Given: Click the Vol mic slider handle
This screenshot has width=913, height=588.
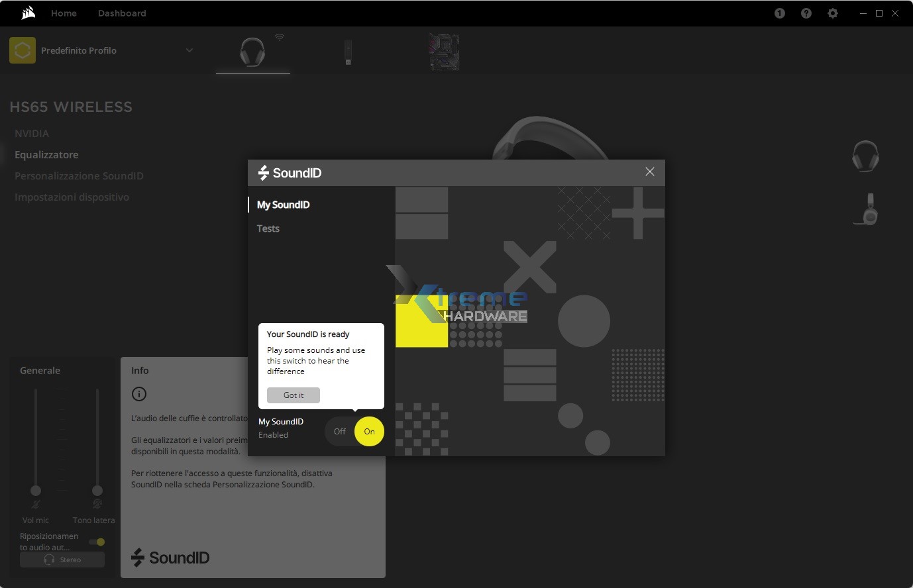Looking at the screenshot, I should coord(36,491).
